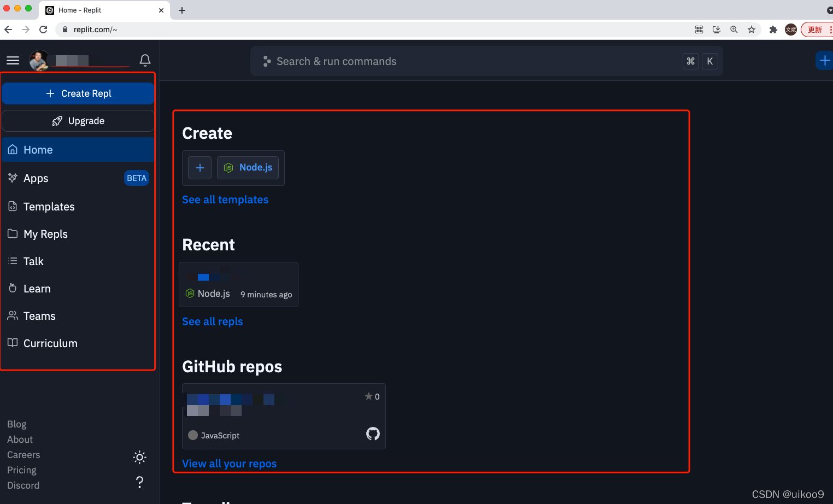Viewport: 833px width, 504px height.
Task: Click View all your repos link
Action: coord(230,464)
